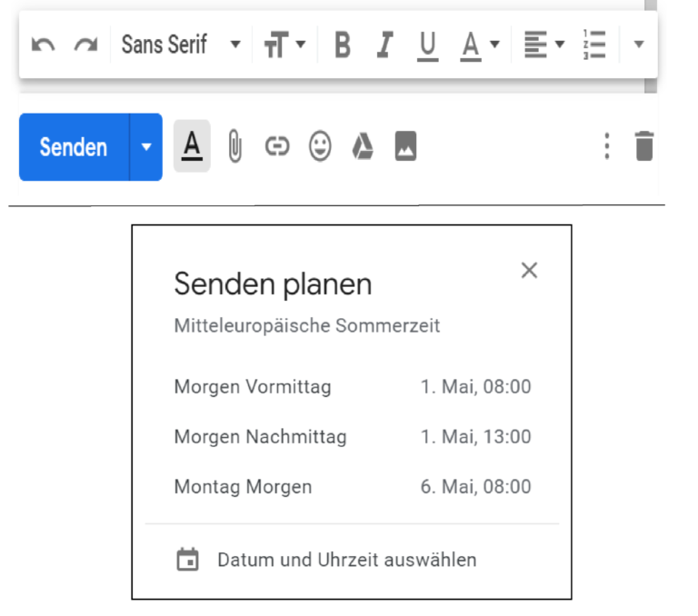Insert an emoji
Screen dimensions: 698x616
(x=320, y=146)
